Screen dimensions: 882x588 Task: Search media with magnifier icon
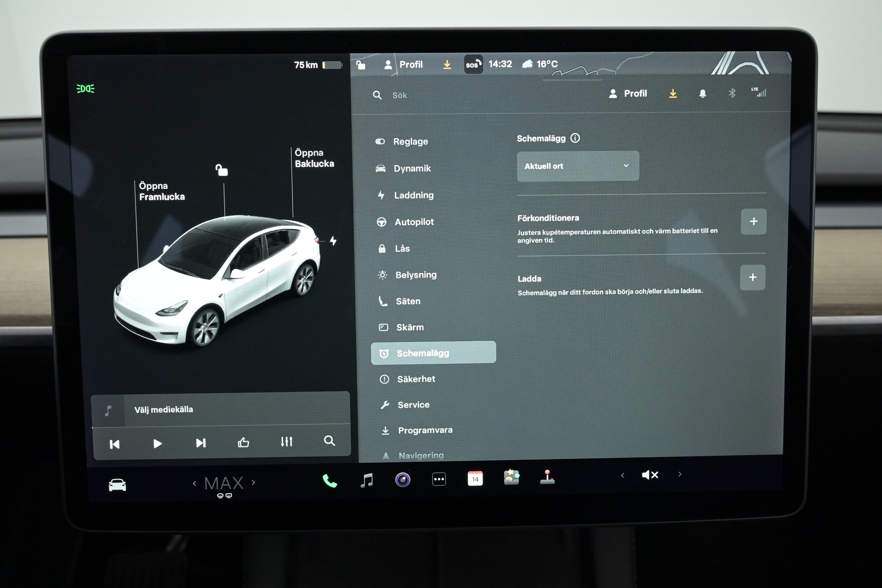pos(329,441)
